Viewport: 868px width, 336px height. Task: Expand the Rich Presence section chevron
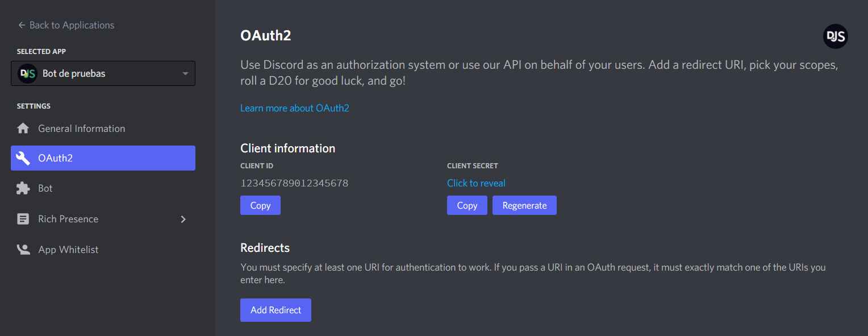click(x=183, y=218)
